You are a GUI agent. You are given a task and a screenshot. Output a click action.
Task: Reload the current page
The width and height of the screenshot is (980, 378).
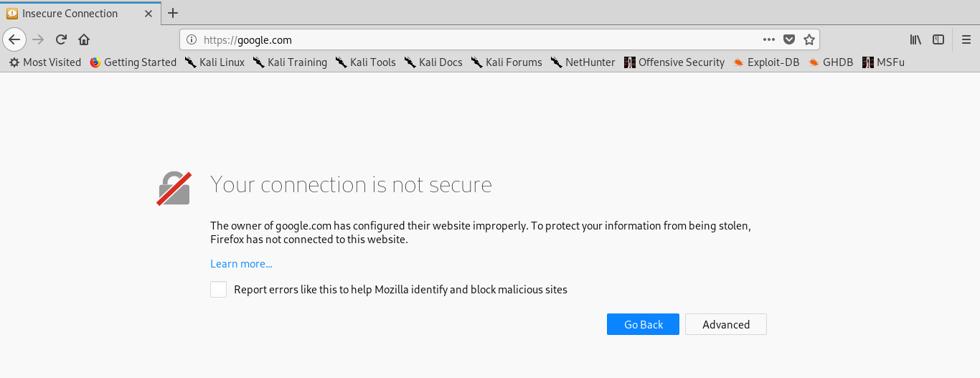(x=61, y=39)
